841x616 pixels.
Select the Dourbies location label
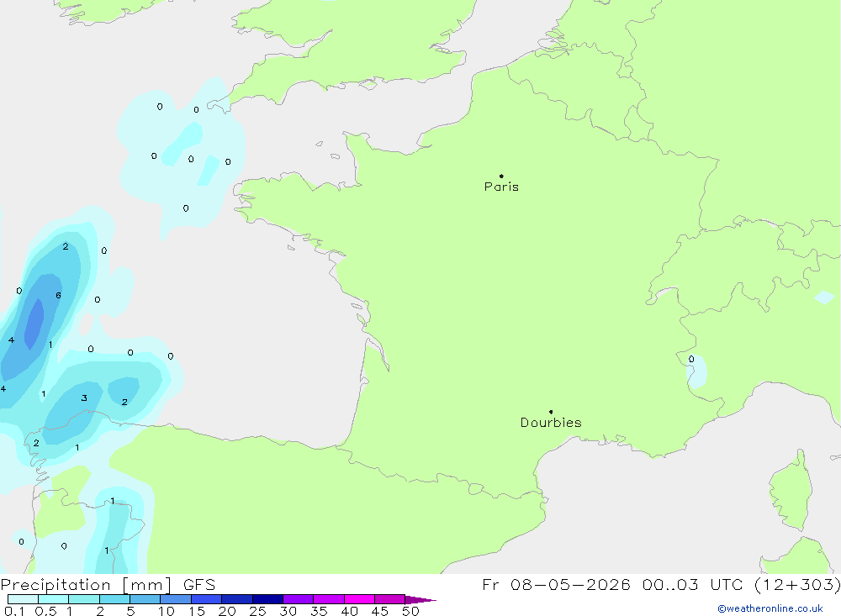551,423
